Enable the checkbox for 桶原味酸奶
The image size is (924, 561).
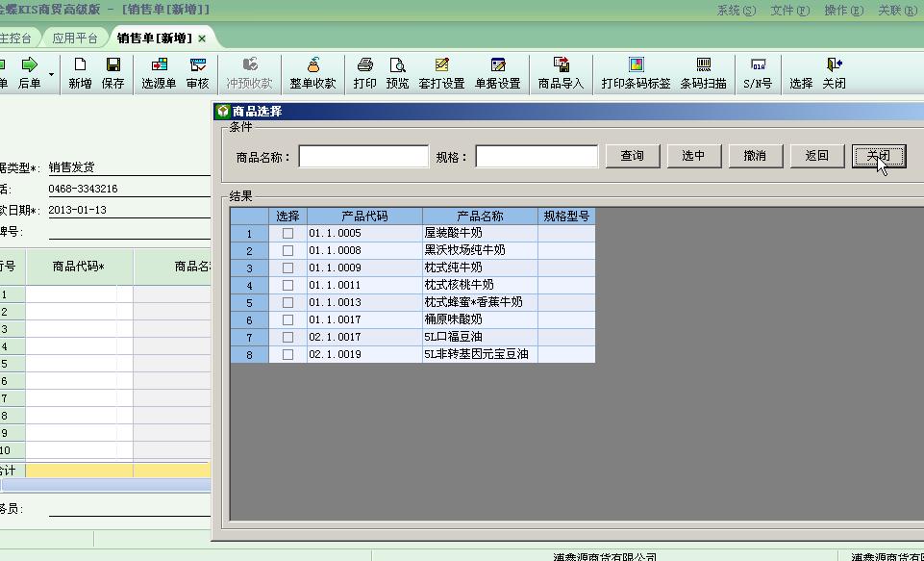point(287,319)
